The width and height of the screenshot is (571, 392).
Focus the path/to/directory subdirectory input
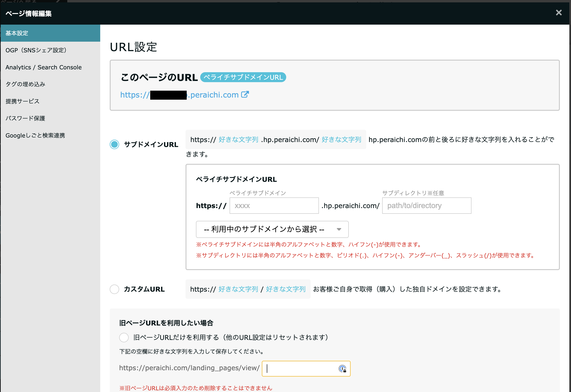[x=427, y=205]
